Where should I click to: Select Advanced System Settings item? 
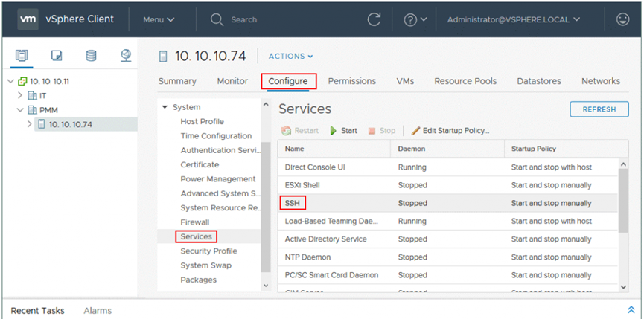click(x=220, y=193)
